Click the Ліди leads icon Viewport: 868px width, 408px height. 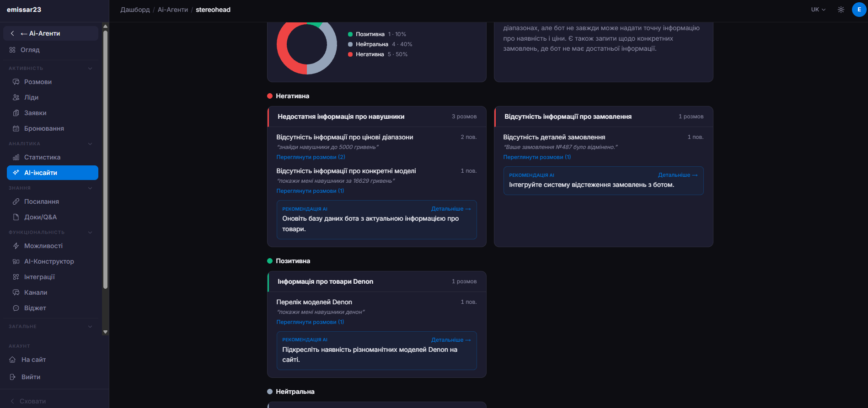16,97
